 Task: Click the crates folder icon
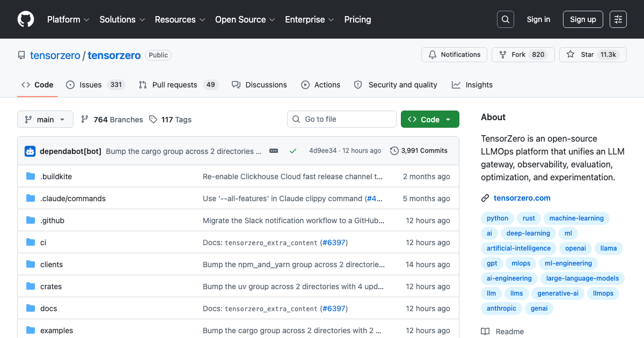[31, 286]
